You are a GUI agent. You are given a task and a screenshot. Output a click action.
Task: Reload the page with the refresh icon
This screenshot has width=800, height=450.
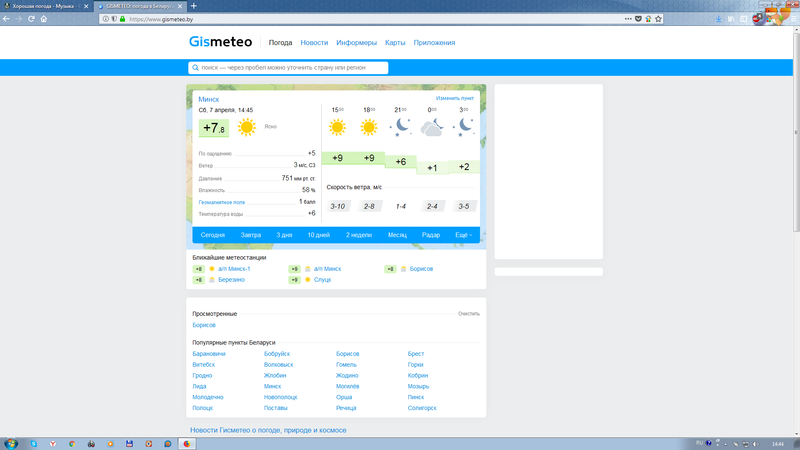31,19
